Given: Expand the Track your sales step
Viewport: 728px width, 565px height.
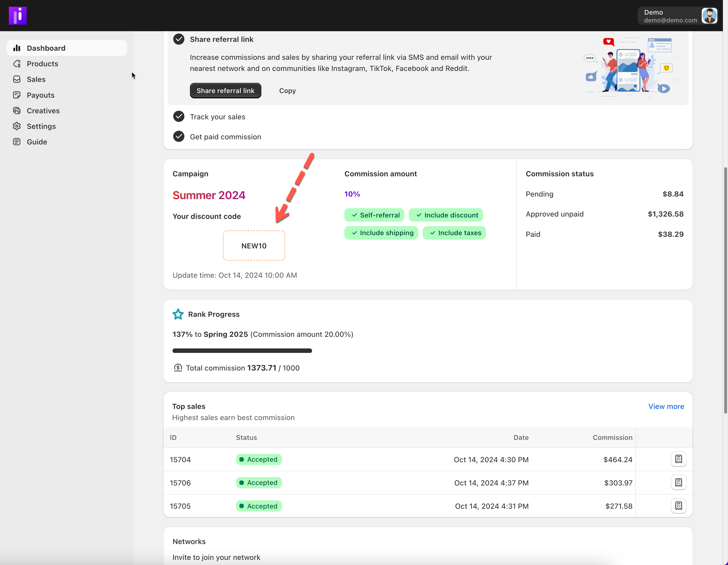Looking at the screenshot, I should (x=217, y=117).
